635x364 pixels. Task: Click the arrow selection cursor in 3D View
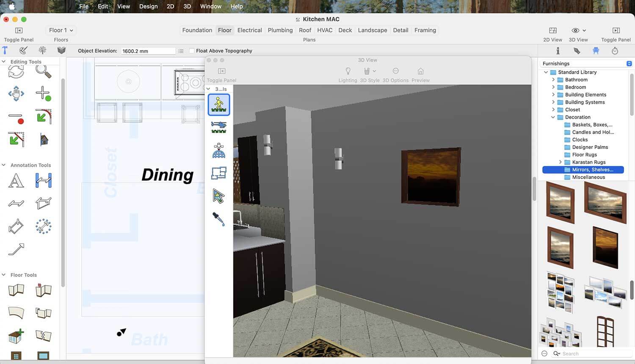(219, 196)
